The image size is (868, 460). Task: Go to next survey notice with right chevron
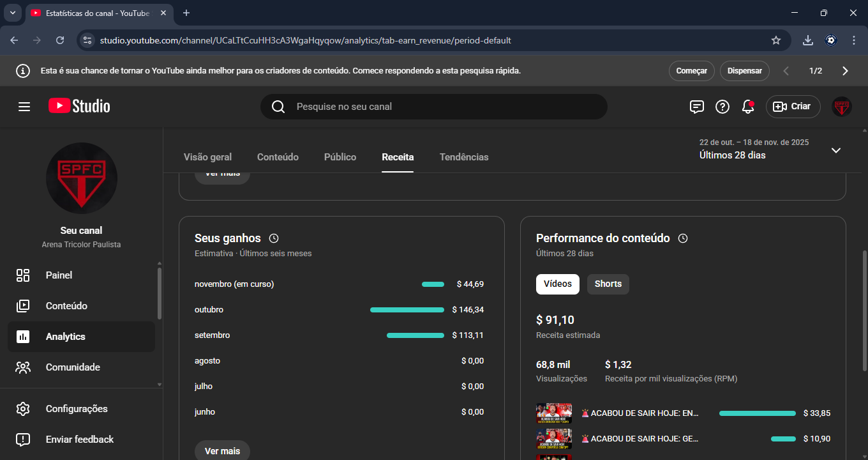[x=845, y=71]
